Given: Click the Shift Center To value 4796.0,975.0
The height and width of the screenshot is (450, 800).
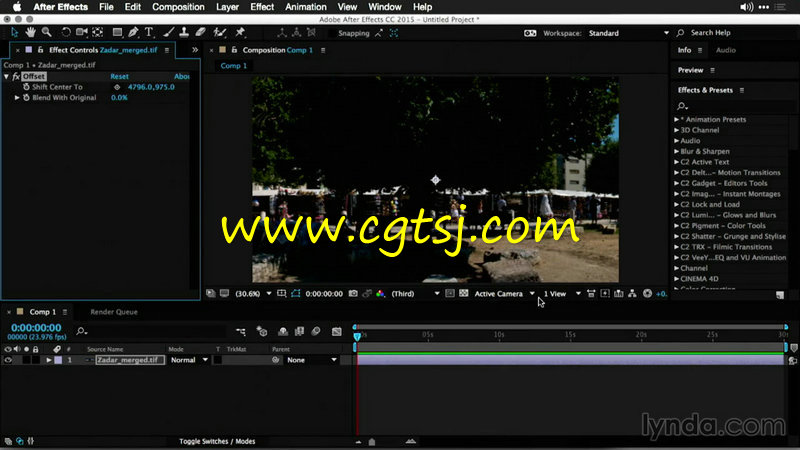Looking at the screenshot, I should click(151, 87).
